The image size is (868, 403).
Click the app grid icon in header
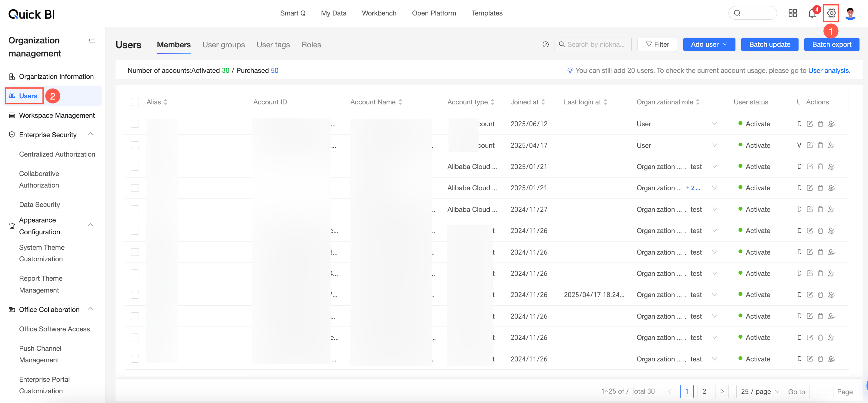click(792, 13)
